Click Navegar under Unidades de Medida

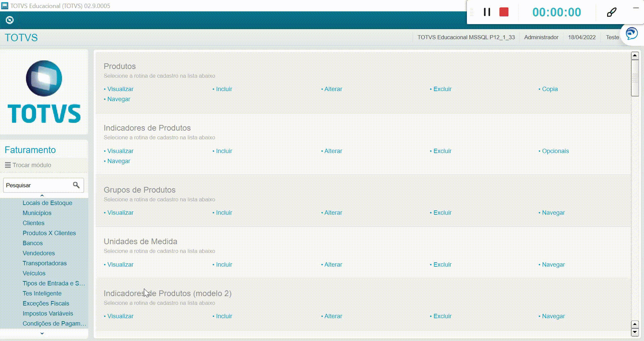tap(553, 265)
